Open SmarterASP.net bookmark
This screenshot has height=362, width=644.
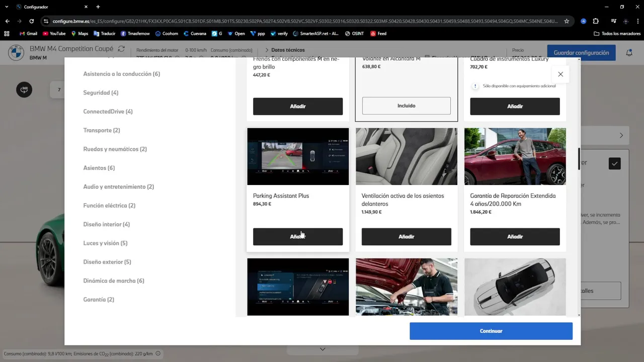(315, 34)
